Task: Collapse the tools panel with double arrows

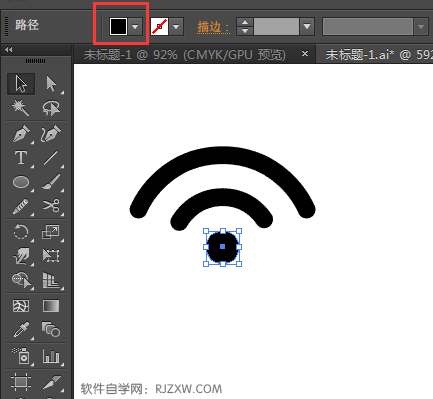Action: (9, 50)
